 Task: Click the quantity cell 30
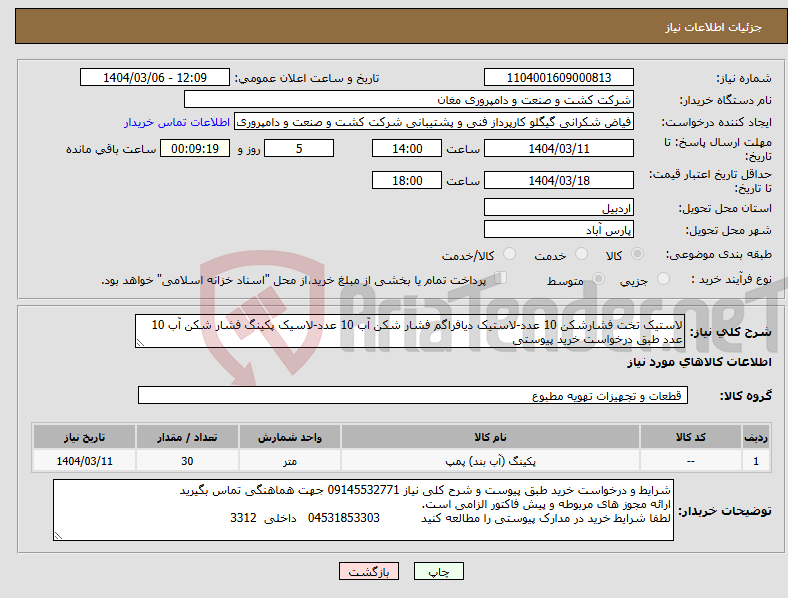pos(187,461)
